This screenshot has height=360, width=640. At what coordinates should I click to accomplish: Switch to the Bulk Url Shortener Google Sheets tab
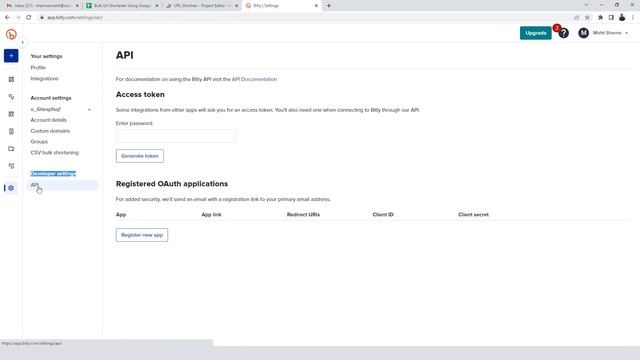click(x=122, y=6)
